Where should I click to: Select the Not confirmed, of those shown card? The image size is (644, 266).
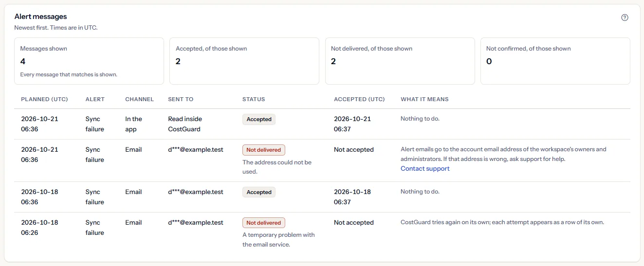[x=555, y=61]
